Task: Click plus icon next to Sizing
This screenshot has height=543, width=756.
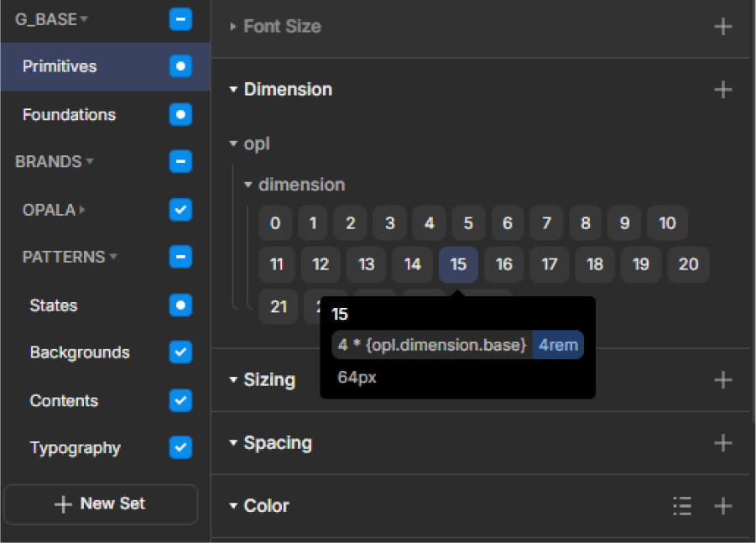Action: (722, 380)
